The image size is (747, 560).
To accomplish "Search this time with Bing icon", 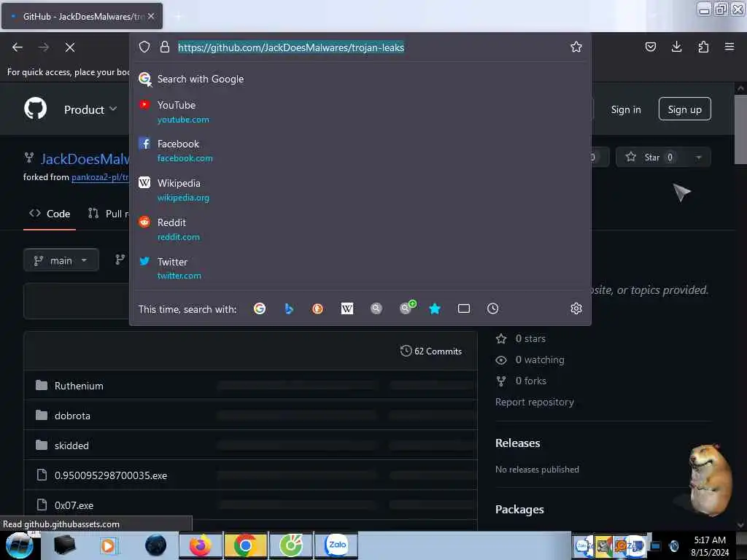I will [x=289, y=308].
